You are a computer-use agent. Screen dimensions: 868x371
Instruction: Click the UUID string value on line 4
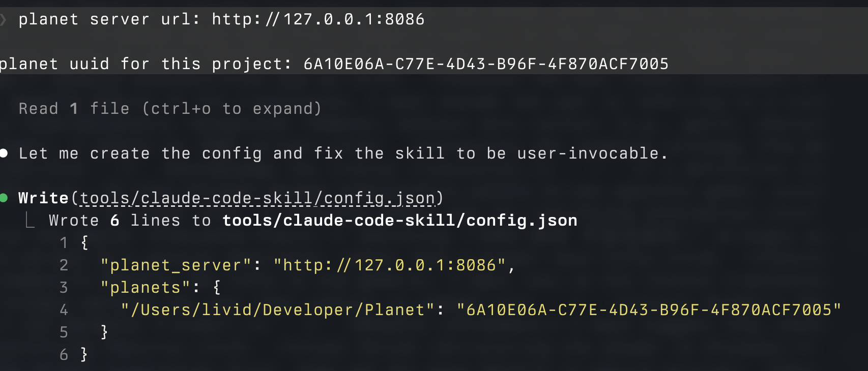coord(649,310)
